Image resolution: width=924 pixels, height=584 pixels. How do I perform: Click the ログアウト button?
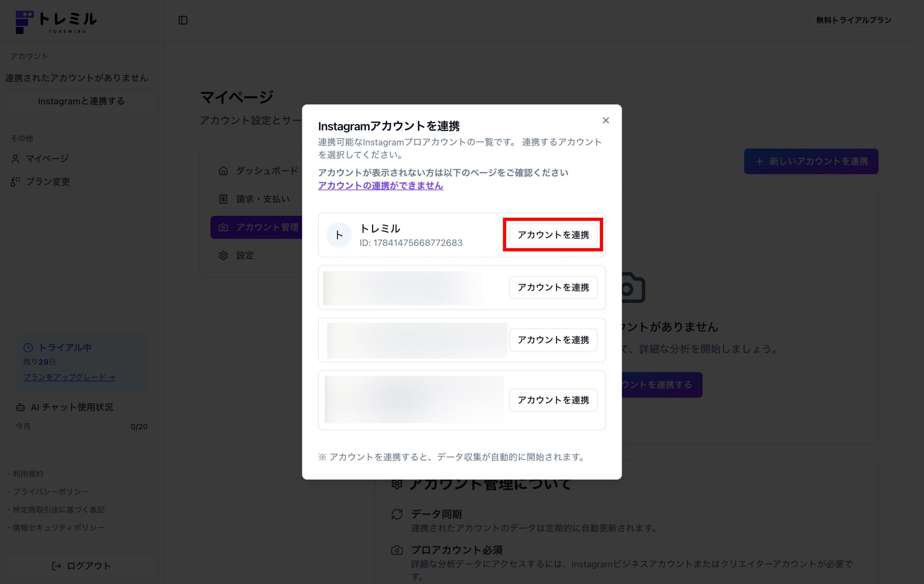click(81, 566)
